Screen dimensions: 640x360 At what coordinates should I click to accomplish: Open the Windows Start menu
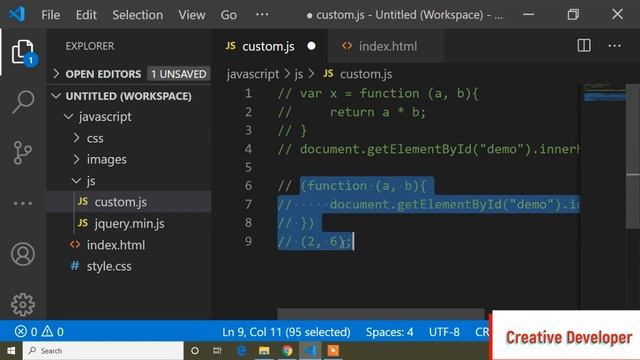11,351
